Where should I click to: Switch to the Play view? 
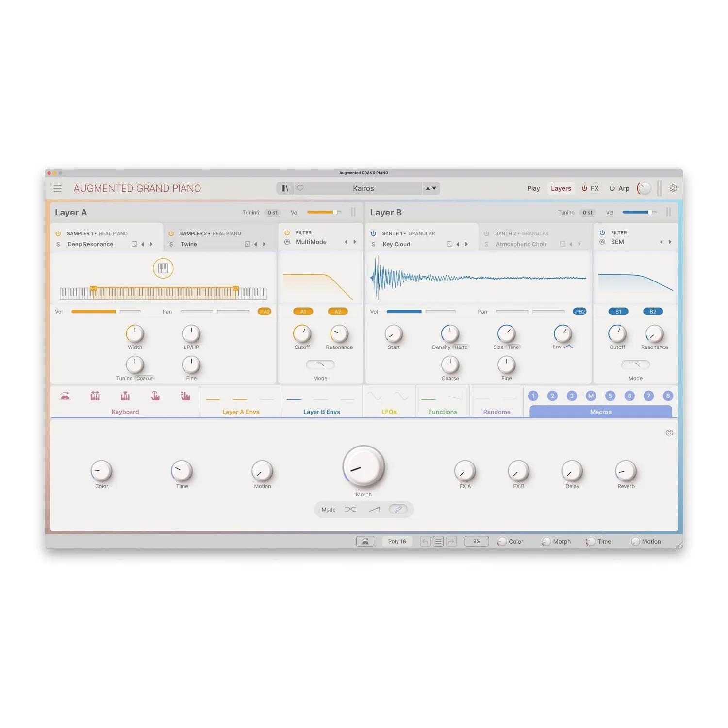tap(533, 188)
